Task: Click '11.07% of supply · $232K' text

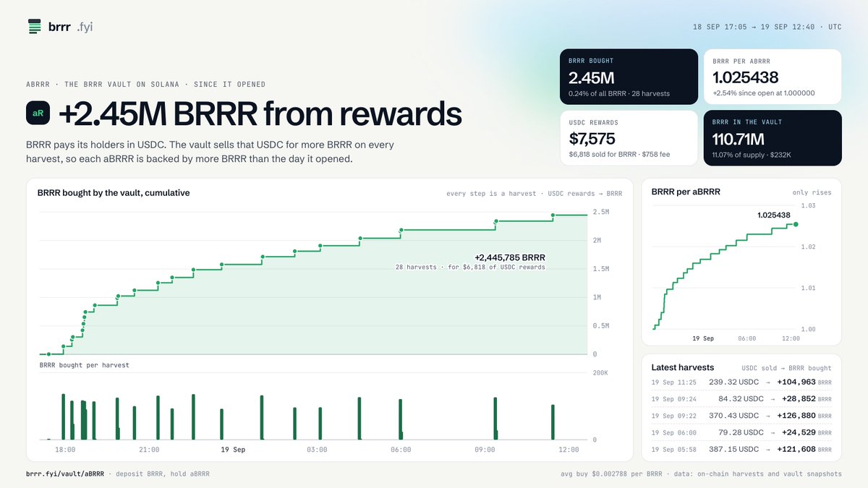Action: tap(753, 155)
